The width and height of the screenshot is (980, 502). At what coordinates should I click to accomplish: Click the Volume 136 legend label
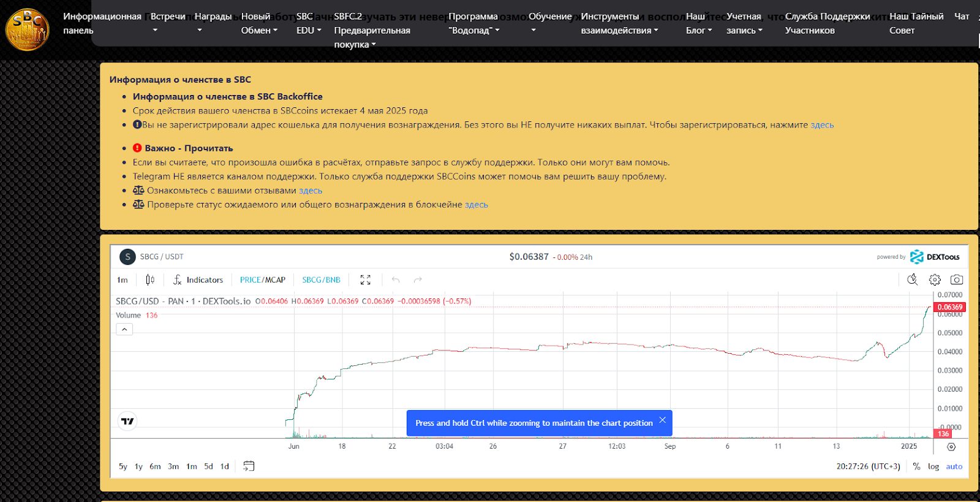(137, 315)
